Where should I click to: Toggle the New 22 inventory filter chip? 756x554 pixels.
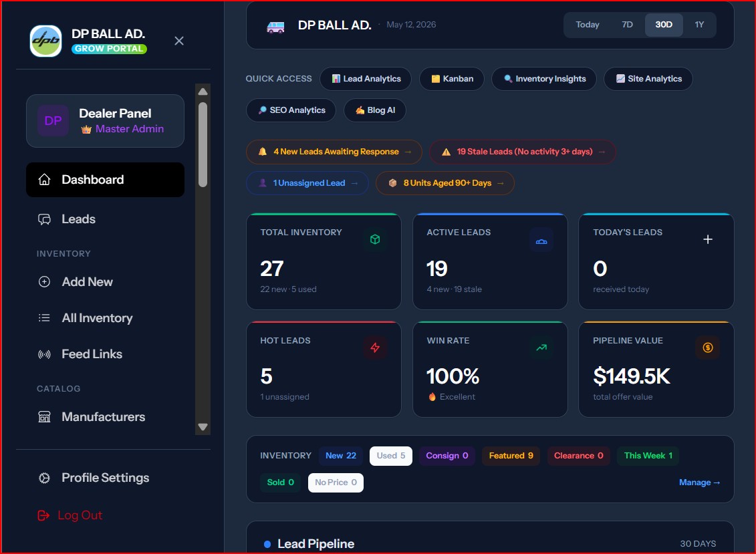(341, 456)
